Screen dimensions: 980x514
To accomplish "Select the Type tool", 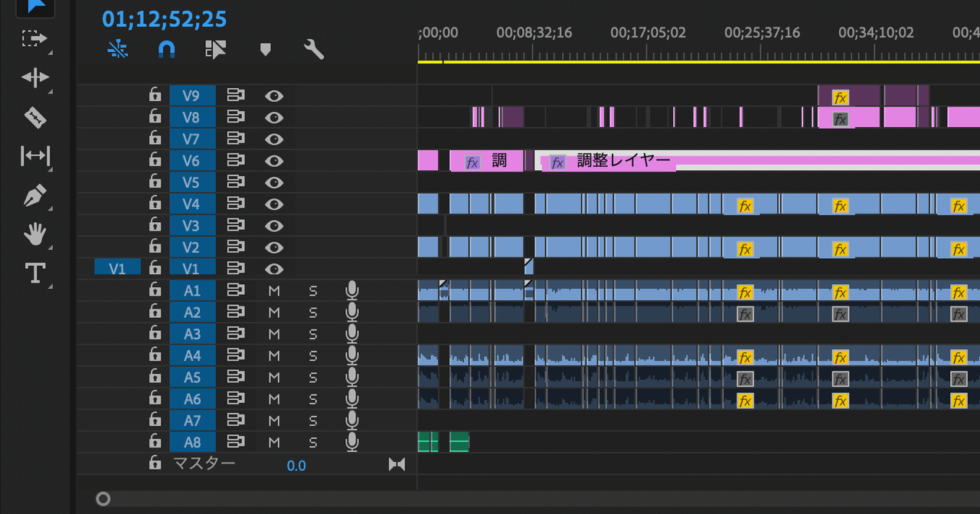I will [x=36, y=273].
